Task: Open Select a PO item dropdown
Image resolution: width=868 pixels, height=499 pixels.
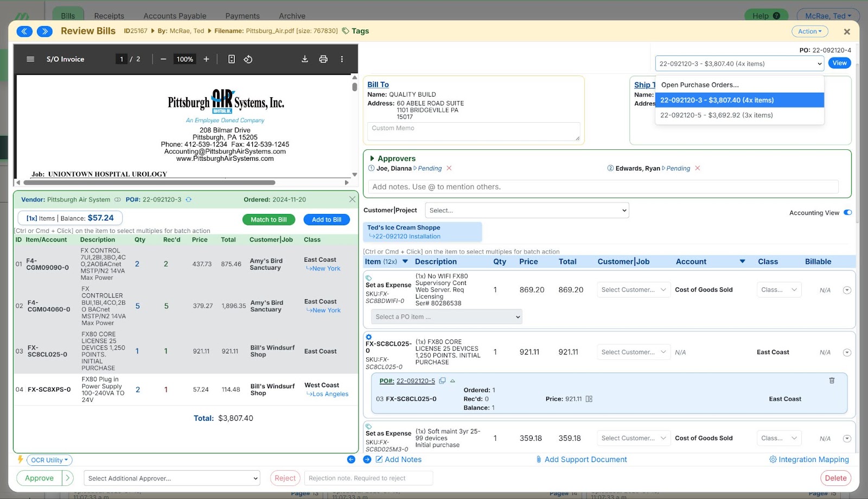Action: (x=446, y=317)
